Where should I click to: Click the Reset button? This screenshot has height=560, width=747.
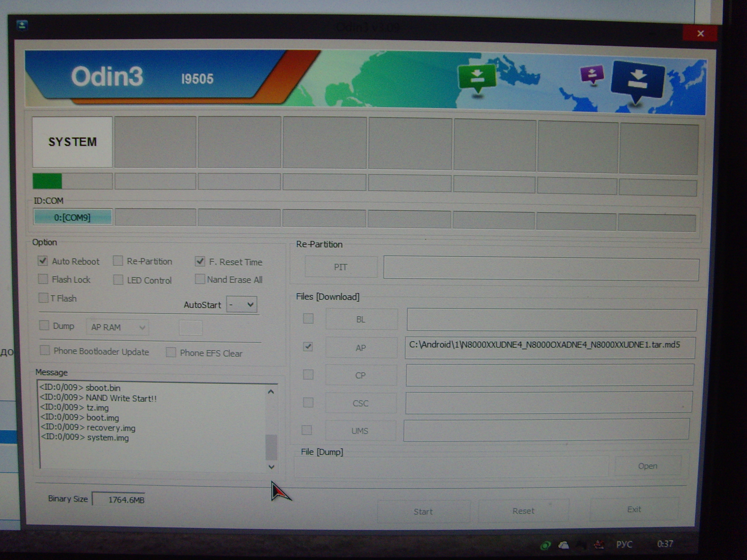click(x=523, y=511)
